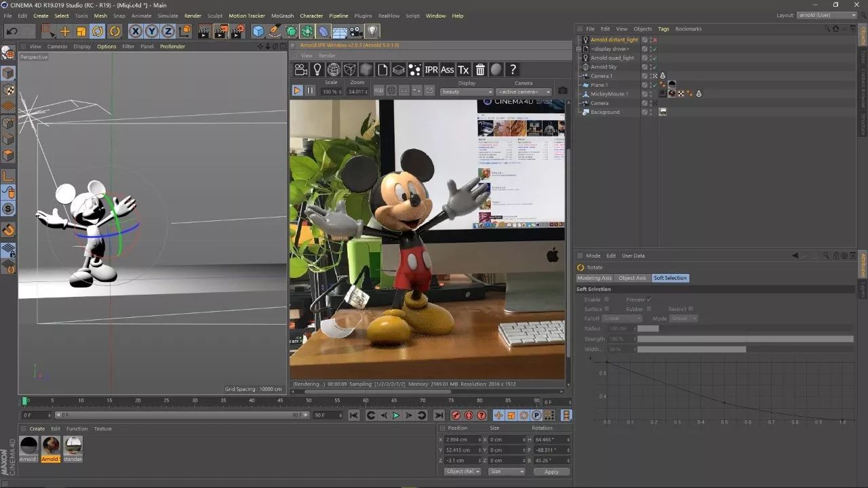
Task: Select the MickeyMouse.1 object row
Action: [609, 94]
